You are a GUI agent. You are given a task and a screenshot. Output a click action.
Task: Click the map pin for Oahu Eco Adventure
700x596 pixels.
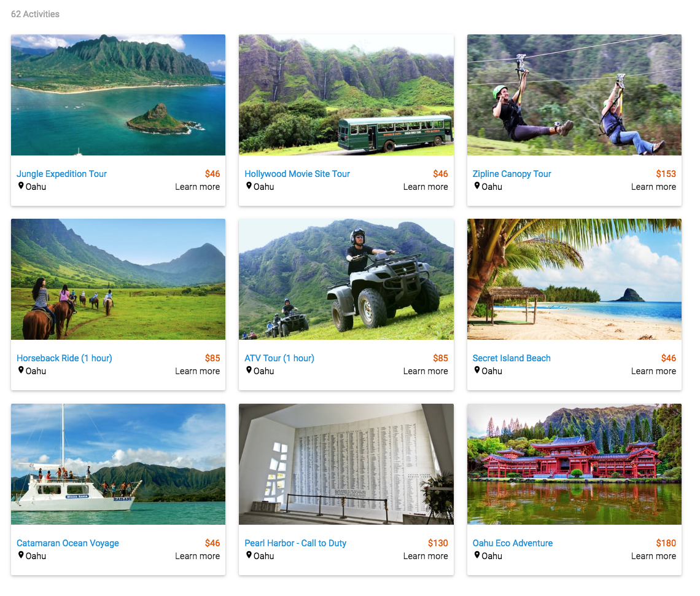pos(477,555)
